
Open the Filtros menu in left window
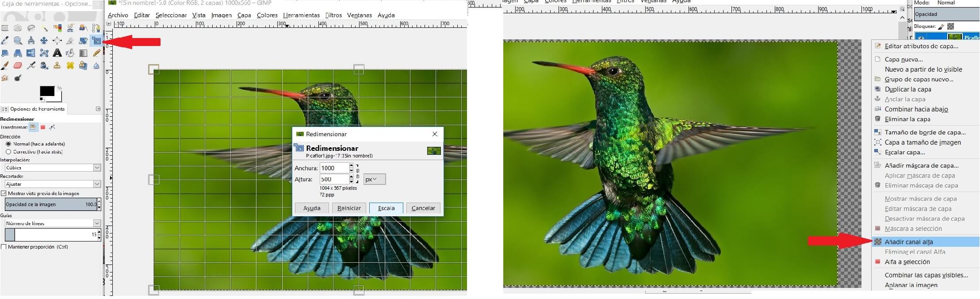pyautogui.click(x=333, y=15)
